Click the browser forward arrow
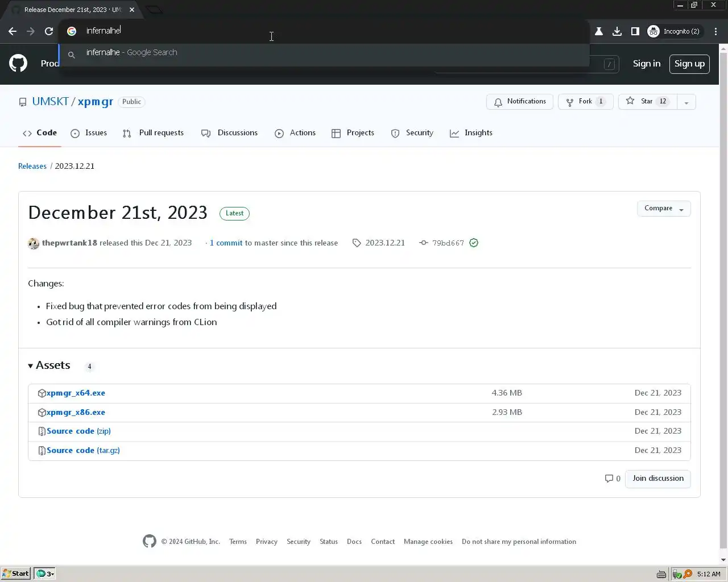This screenshot has height=582, width=728. pos(31,31)
